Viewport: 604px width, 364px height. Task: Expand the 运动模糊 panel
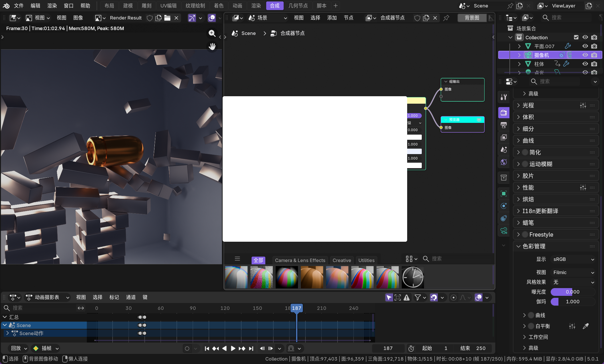click(x=541, y=164)
